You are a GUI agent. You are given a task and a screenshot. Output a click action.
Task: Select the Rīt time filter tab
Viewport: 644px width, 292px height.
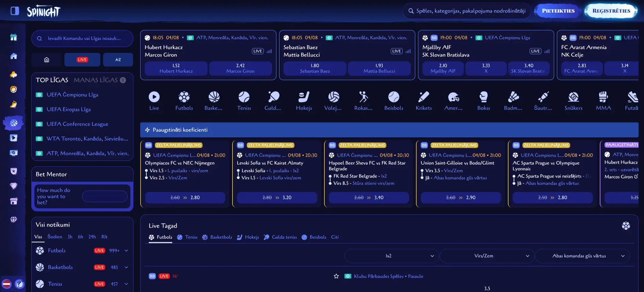click(104, 237)
